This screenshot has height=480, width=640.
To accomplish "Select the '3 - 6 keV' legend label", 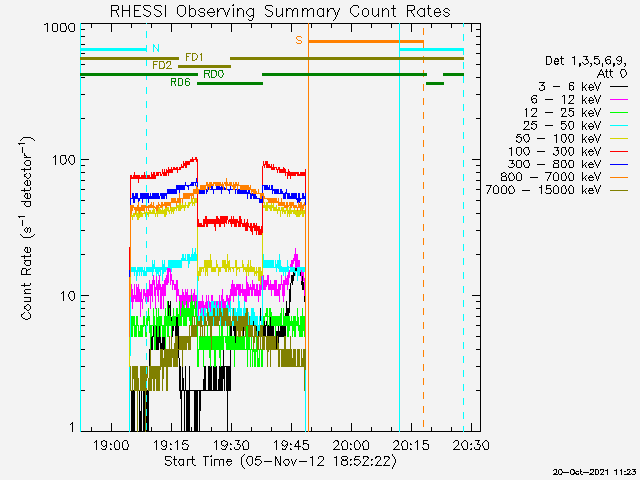I will 569,87.
